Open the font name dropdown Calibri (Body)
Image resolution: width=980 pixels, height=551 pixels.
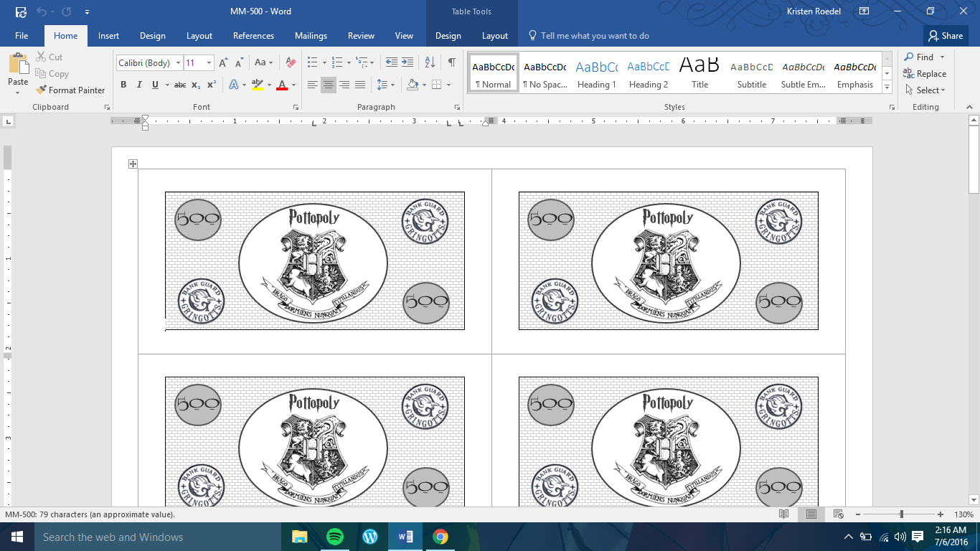[x=178, y=63]
